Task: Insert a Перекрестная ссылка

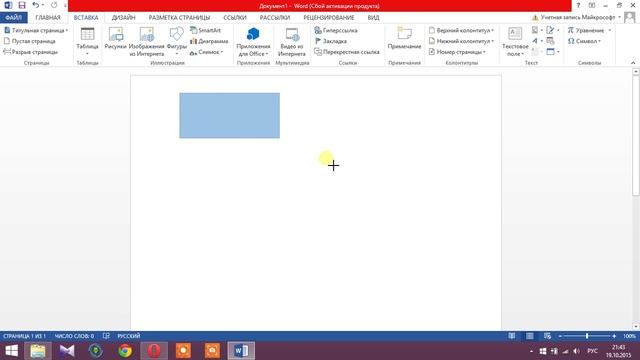Action: coord(347,52)
